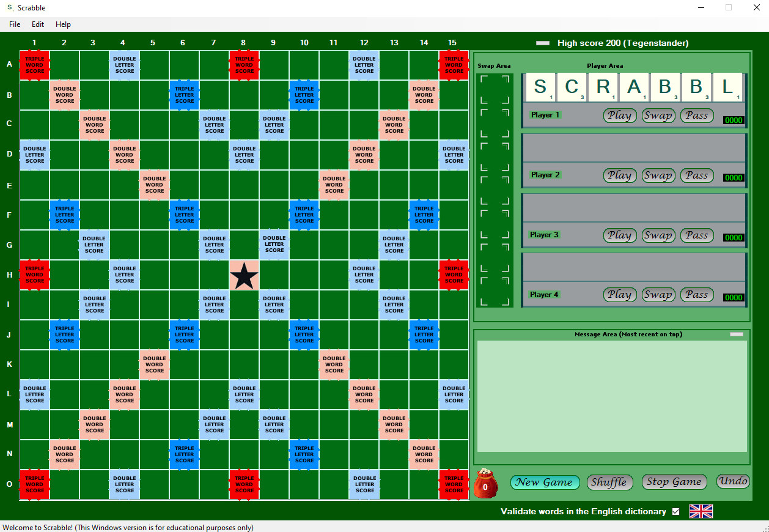Viewport: 769px width, 532px height.
Task: Click double word score square at E5
Action: point(155,185)
